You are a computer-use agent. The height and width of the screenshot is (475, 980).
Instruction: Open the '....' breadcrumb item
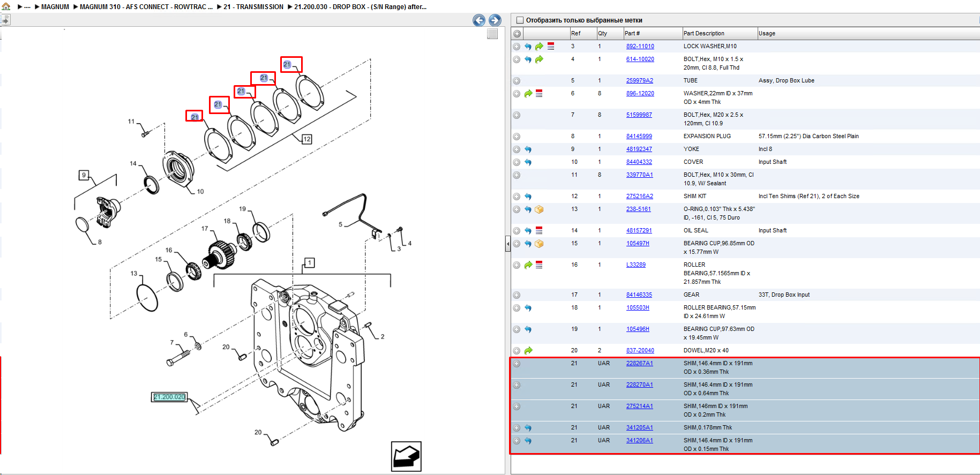coord(27,7)
